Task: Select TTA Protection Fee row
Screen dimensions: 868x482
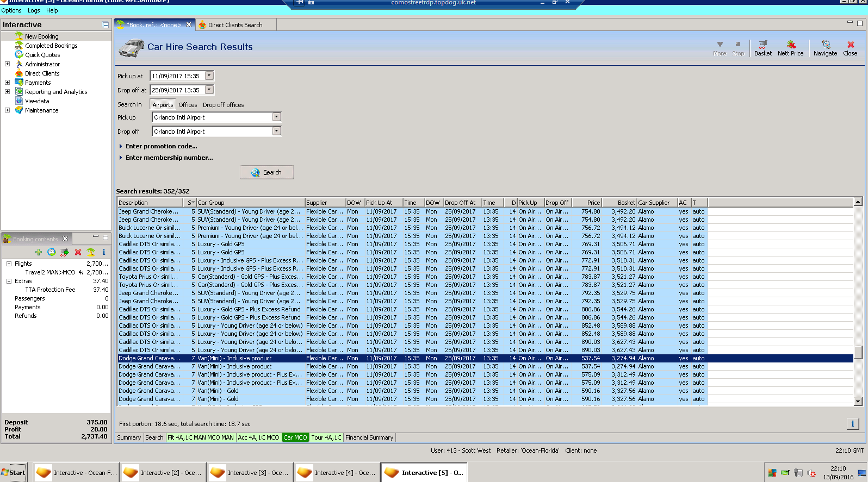Action: pyautogui.click(x=57, y=290)
